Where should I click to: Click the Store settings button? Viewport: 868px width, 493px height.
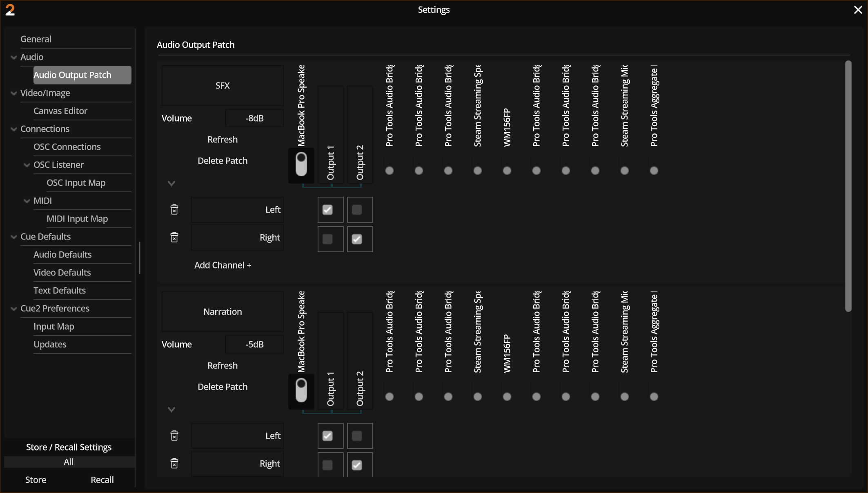point(36,480)
